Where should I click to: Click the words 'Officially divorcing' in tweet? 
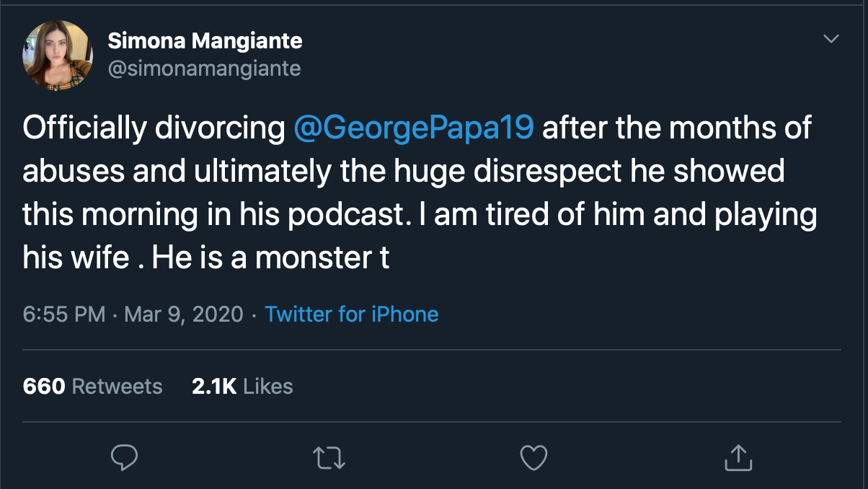(154, 128)
